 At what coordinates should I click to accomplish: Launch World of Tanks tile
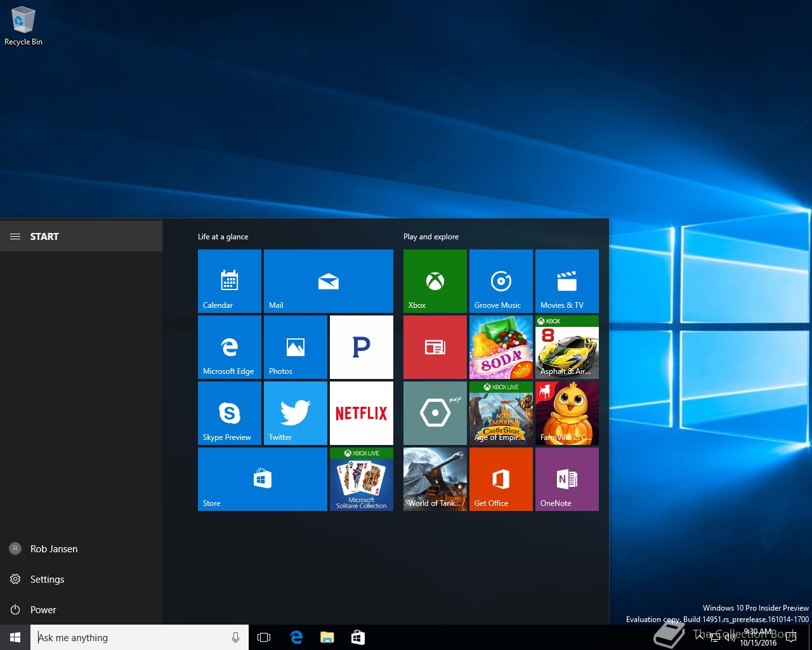click(435, 479)
